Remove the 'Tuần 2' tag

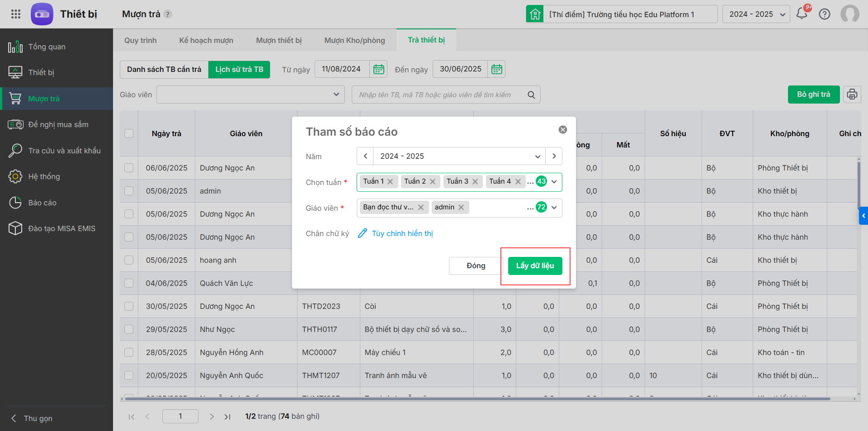[x=433, y=181]
